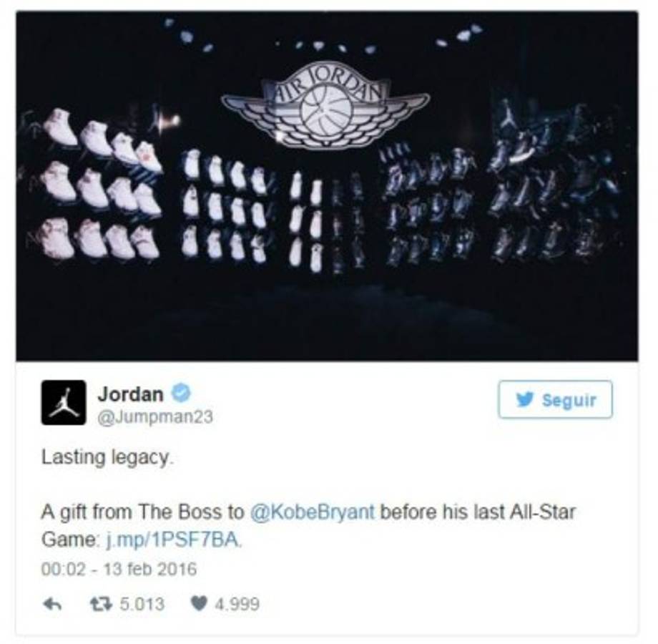Image resolution: width=658 pixels, height=644 pixels.
Task: Open the Air Jordan sneaker display photo
Action: (327, 186)
